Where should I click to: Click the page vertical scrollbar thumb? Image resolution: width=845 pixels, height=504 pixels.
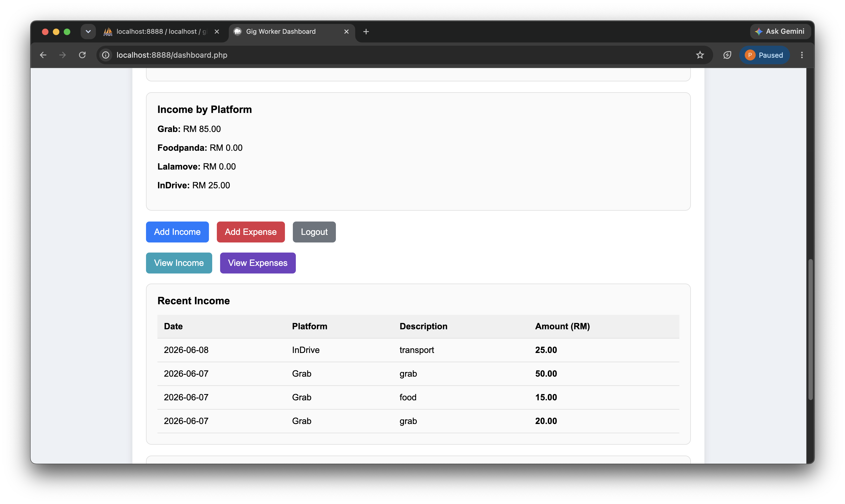pos(810,330)
